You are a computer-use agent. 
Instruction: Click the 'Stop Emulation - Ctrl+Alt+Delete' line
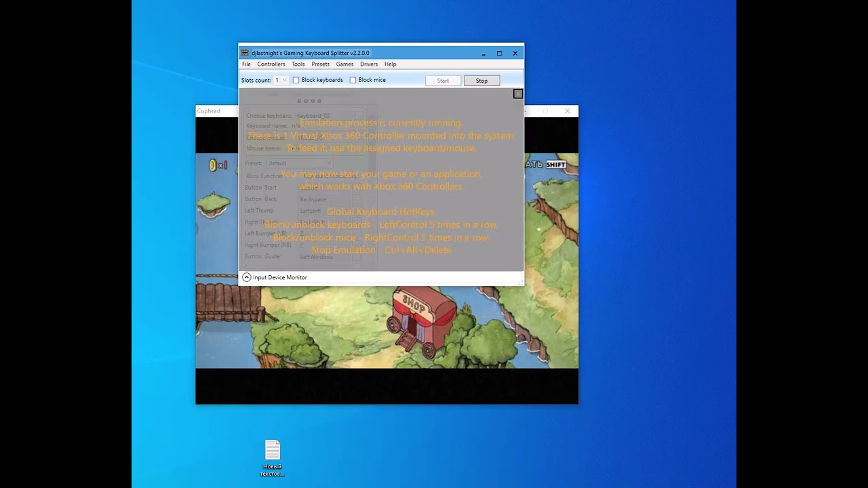(381, 250)
